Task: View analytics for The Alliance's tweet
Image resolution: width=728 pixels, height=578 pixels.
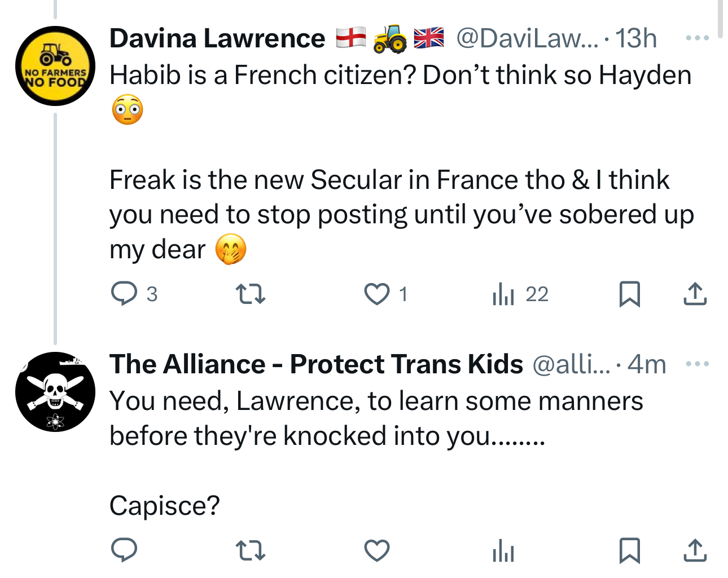Action: click(x=503, y=550)
